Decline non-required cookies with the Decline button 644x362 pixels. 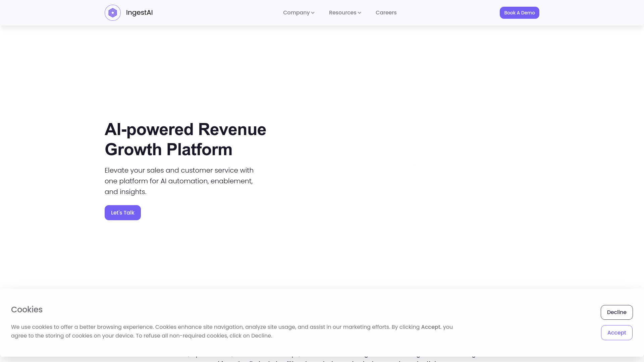click(x=616, y=312)
